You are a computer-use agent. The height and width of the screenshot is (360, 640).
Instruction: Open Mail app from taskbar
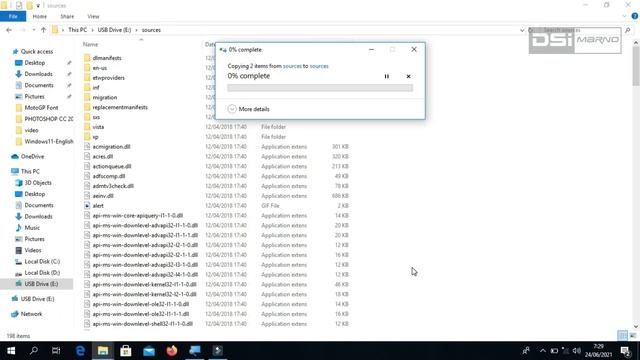point(149,351)
